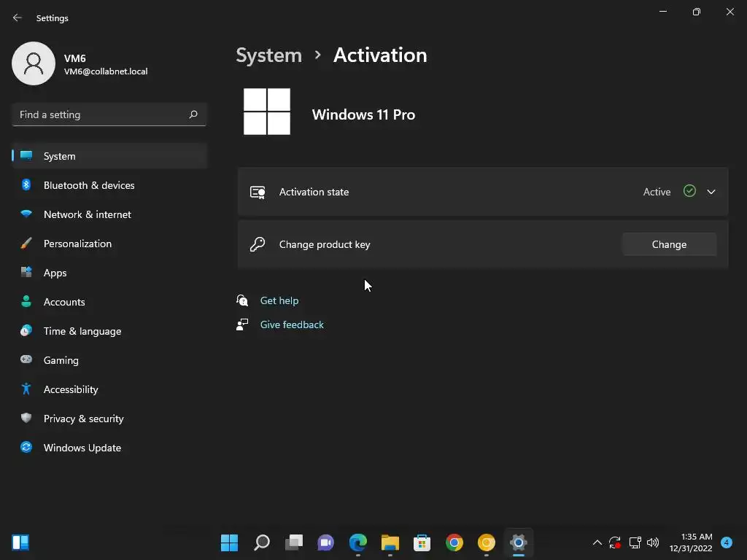Open Microsoft Store from the taskbar
Image resolution: width=747 pixels, height=560 pixels.
[x=422, y=542]
